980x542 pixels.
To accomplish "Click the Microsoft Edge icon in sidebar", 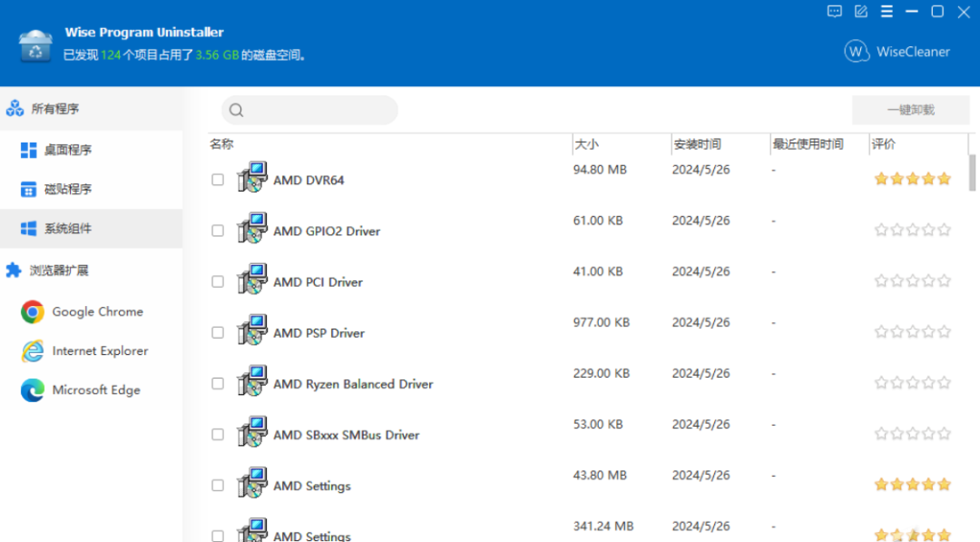I will point(33,390).
